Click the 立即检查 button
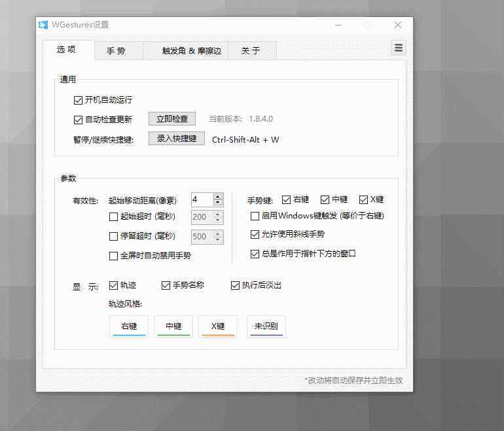This screenshot has width=504, height=431. (x=172, y=119)
